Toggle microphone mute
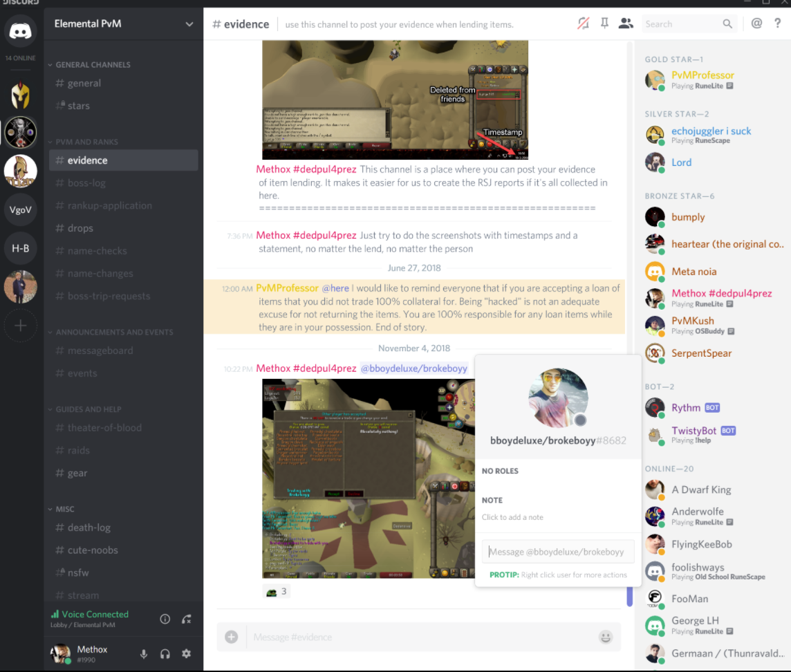This screenshot has width=791, height=672. [x=144, y=654]
